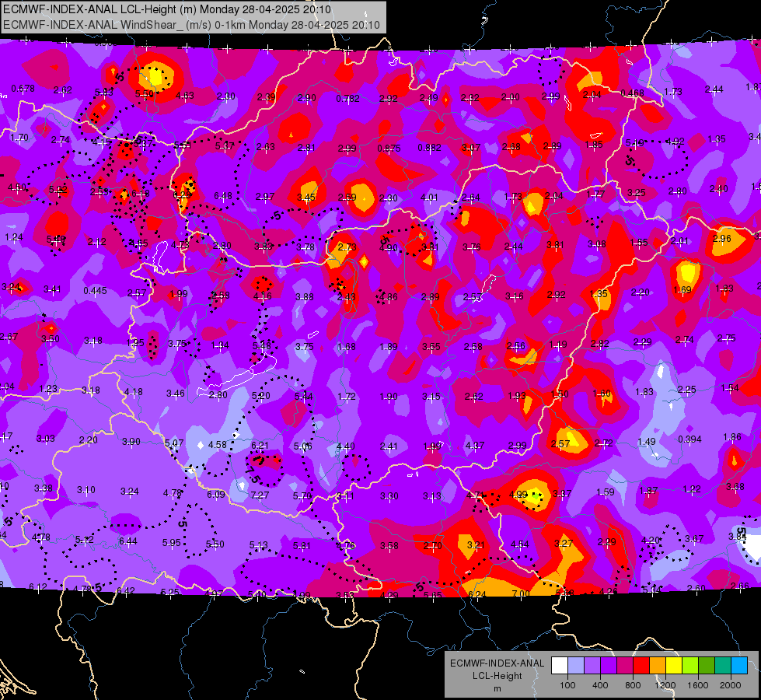Click the wind shear value 3.27
The image size is (761, 700).
tap(564, 543)
